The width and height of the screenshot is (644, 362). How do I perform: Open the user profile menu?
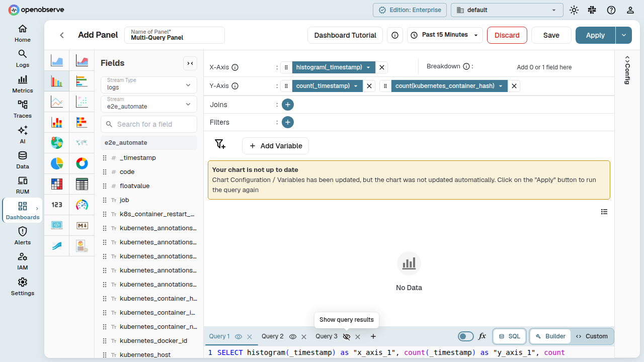[x=630, y=10]
